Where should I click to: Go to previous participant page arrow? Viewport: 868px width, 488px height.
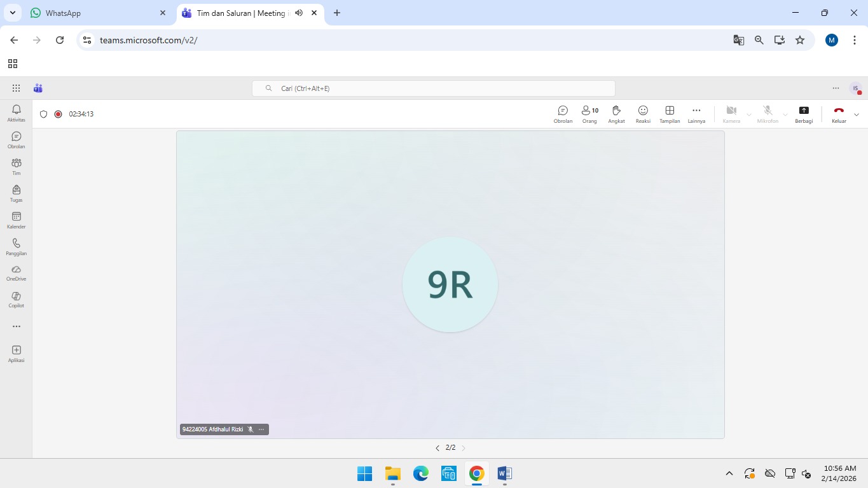(437, 448)
